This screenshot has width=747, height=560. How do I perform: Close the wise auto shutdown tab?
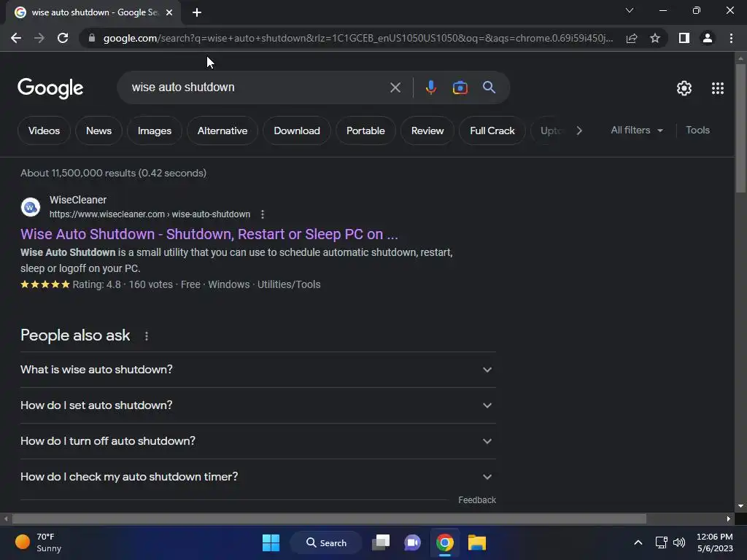pos(169,12)
